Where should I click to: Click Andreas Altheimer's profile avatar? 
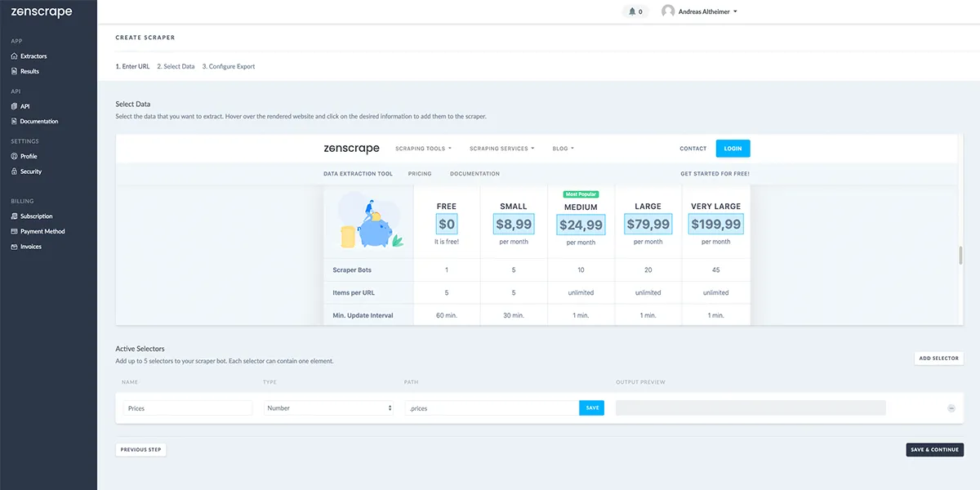668,11
